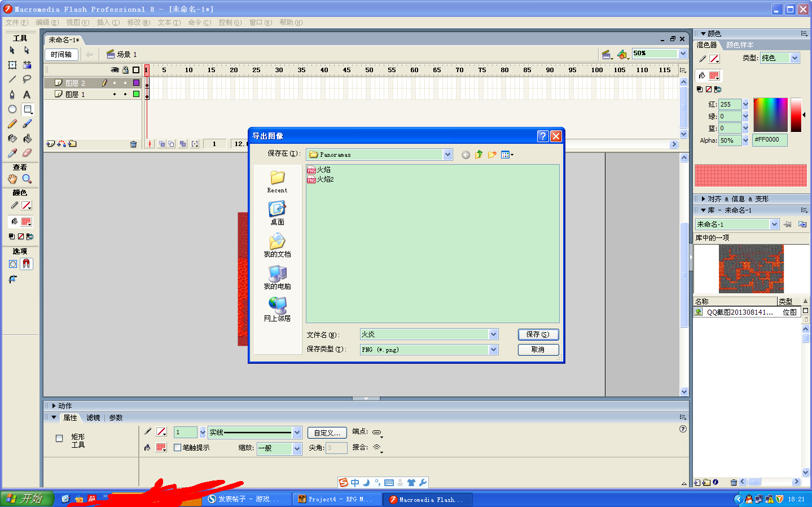Select the Pen tool
The width and height of the screenshot is (812, 507).
[12, 94]
